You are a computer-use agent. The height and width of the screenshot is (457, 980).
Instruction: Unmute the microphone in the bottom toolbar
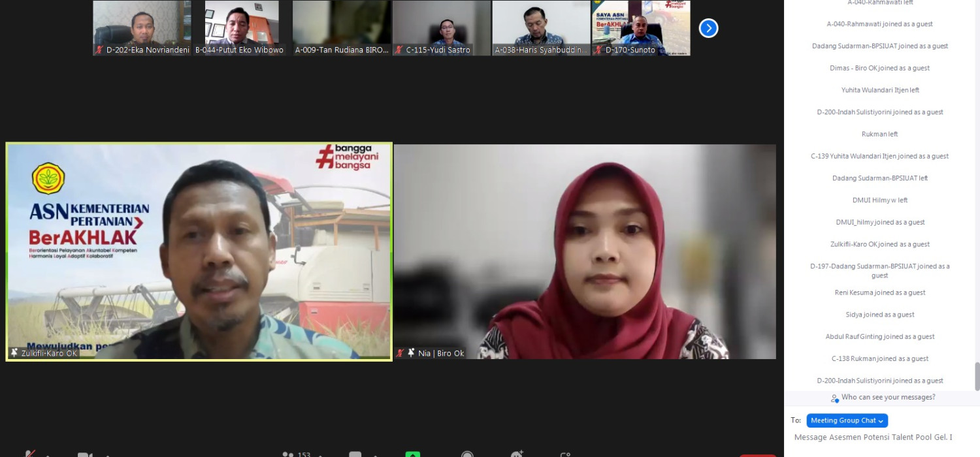[x=29, y=454]
